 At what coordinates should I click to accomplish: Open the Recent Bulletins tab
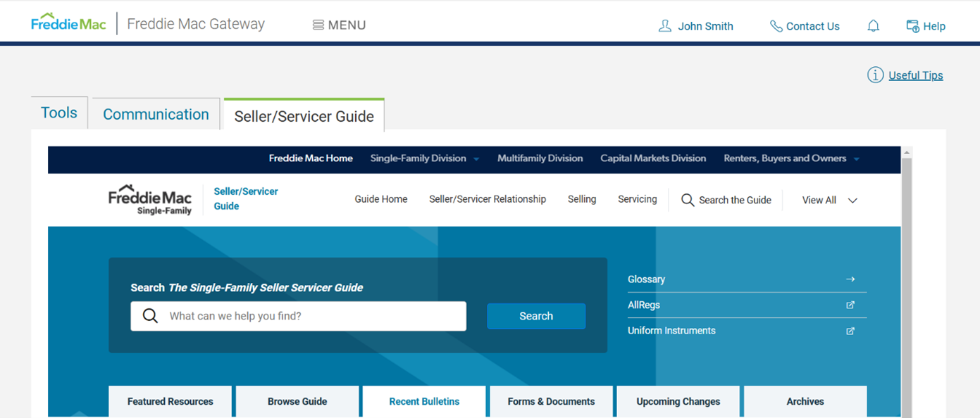tap(424, 401)
